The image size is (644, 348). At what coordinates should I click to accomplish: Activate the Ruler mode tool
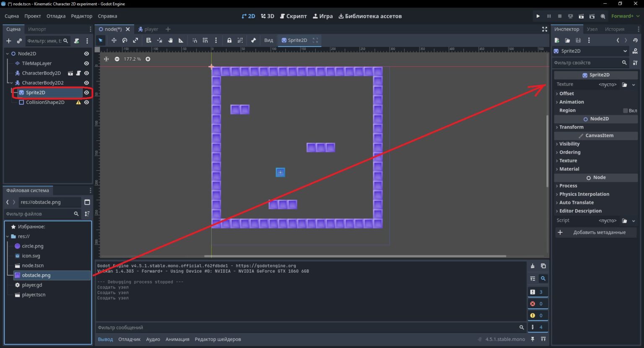point(181,40)
